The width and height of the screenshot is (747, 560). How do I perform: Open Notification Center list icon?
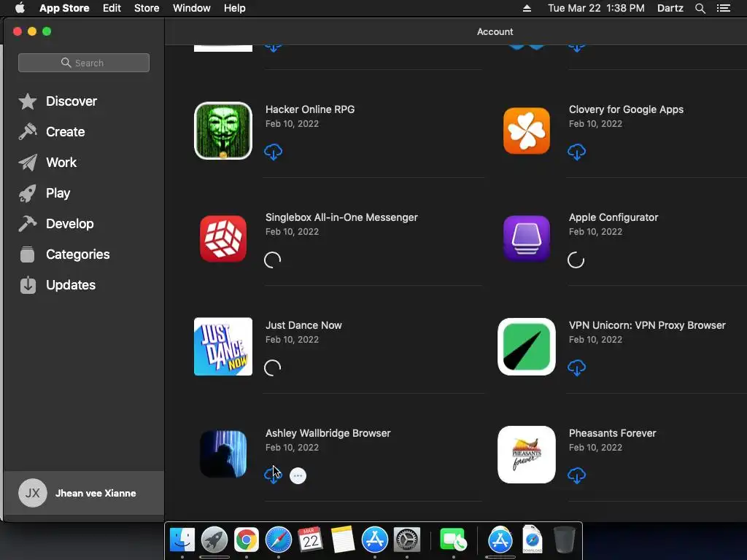click(x=724, y=8)
